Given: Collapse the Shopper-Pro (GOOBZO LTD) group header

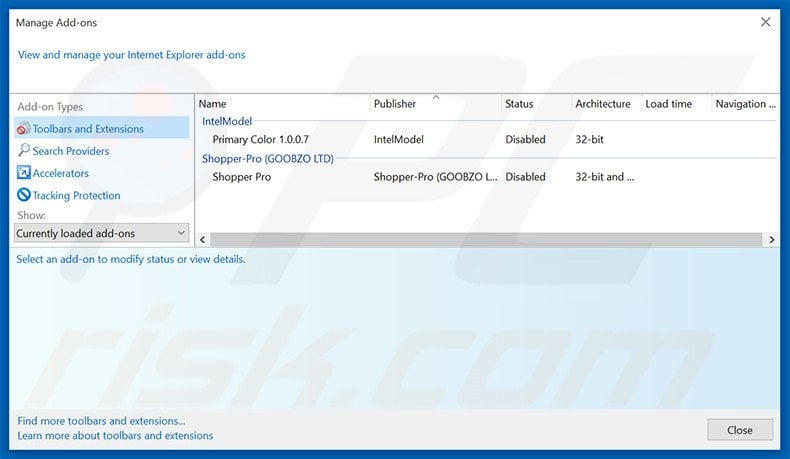Looking at the screenshot, I should pos(268,159).
